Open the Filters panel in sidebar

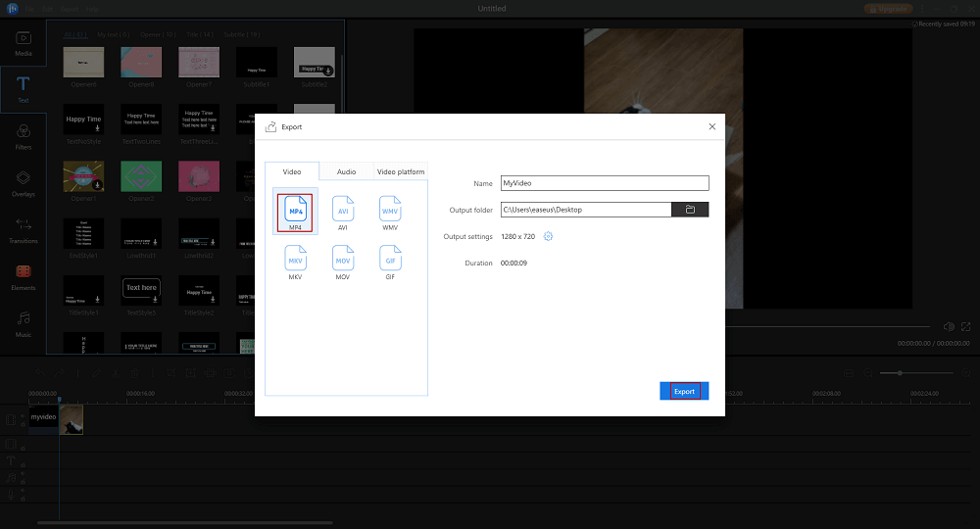[x=24, y=134]
